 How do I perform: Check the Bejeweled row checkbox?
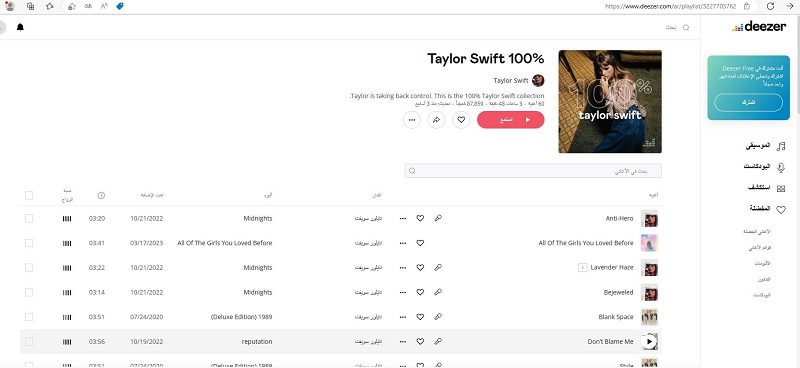pyautogui.click(x=29, y=292)
